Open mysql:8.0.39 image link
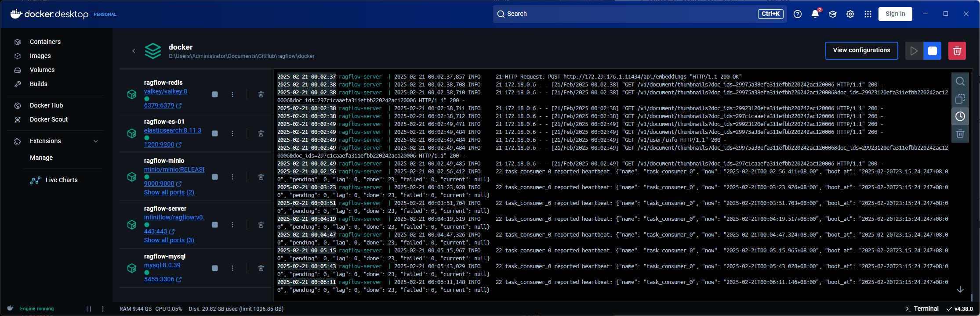Screen dimensions: 980x316 tap(162, 265)
